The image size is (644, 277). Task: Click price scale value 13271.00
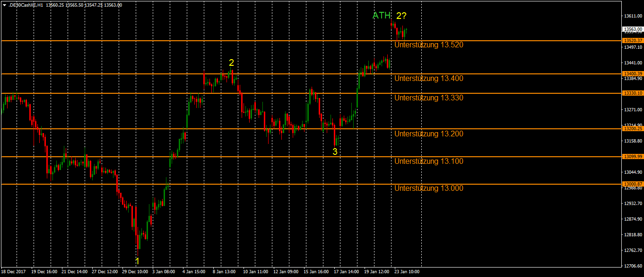tap(633, 110)
